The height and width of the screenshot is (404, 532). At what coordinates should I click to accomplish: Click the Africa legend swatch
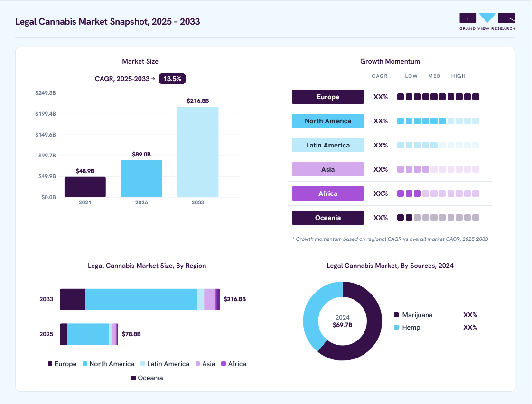point(223,364)
